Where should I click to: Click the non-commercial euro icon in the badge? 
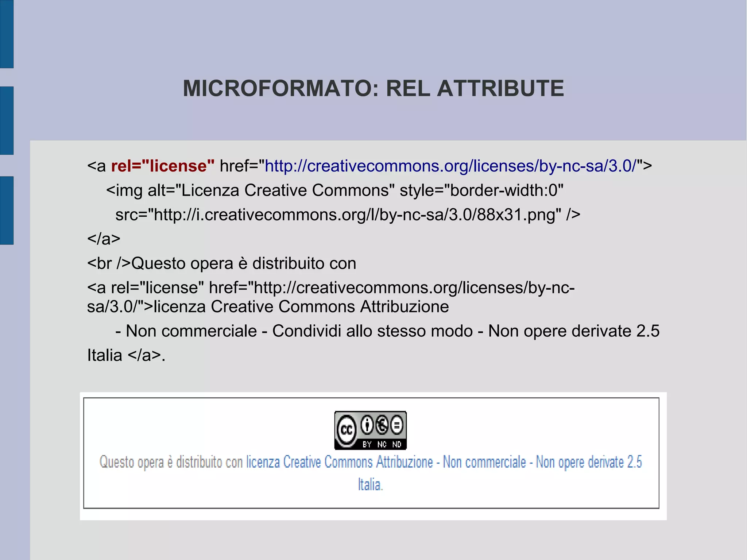point(382,425)
